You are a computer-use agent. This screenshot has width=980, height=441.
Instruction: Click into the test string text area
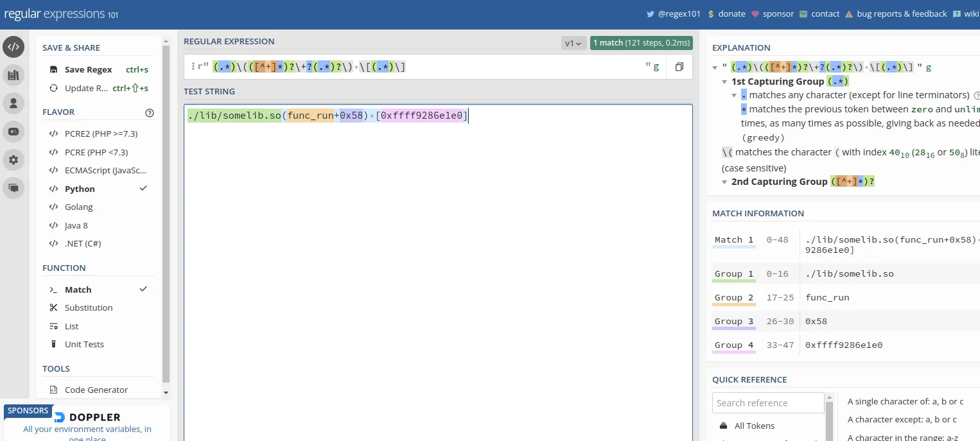pyautogui.click(x=438, y=272)
